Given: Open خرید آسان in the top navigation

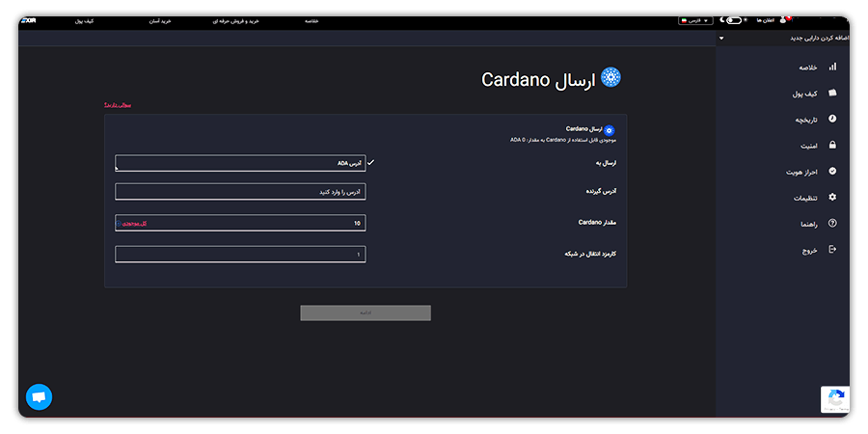Looking at the screenshot, I should click(x=160, y=21).
